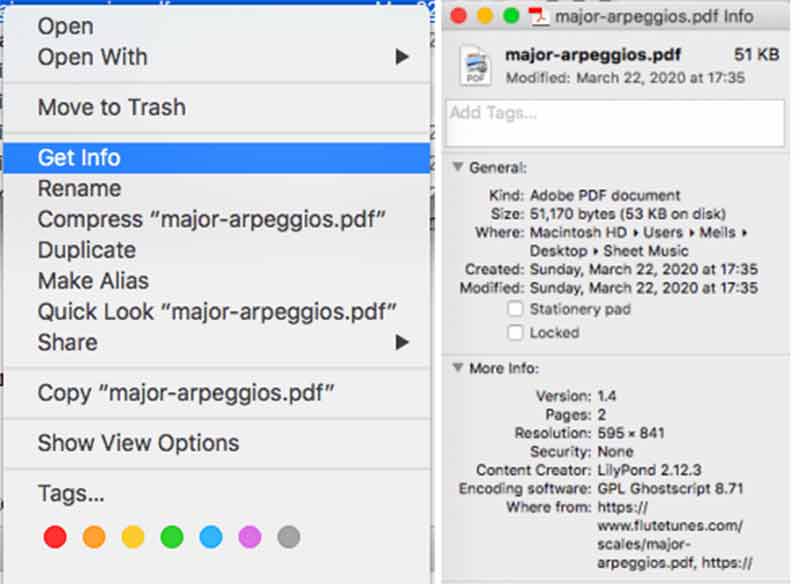
Task: Close the major-arpeggios.pdf Info window
Action: (459, 16)
